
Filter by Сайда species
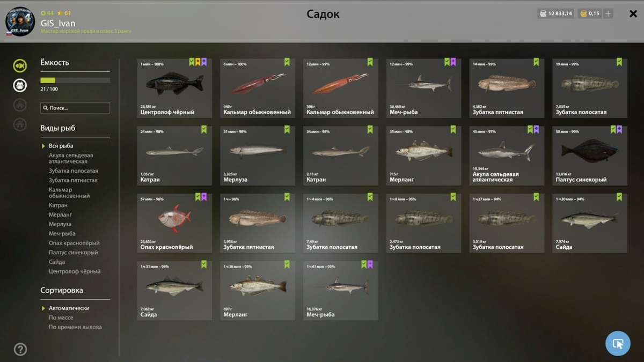(57, 262)
